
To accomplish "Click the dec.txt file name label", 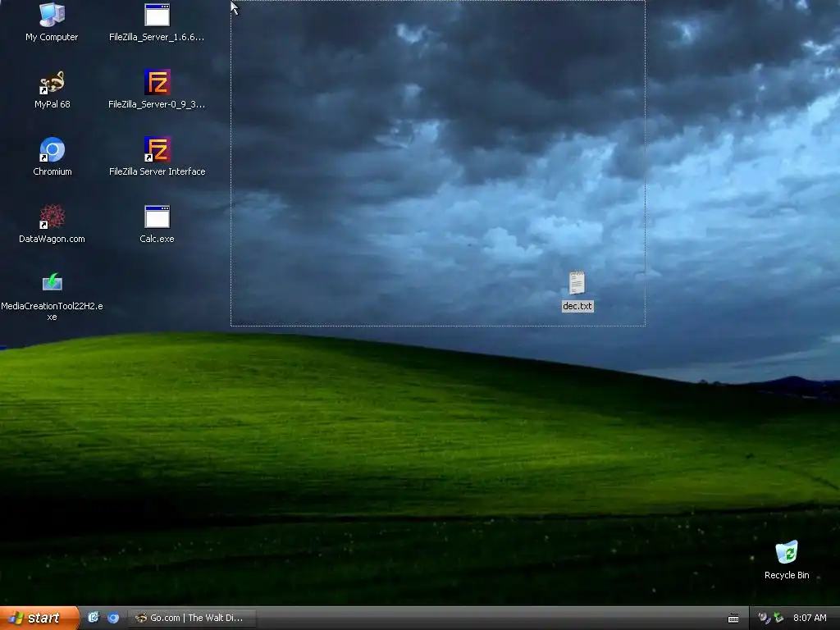I will pyautogui.click(x=577, y=306).
